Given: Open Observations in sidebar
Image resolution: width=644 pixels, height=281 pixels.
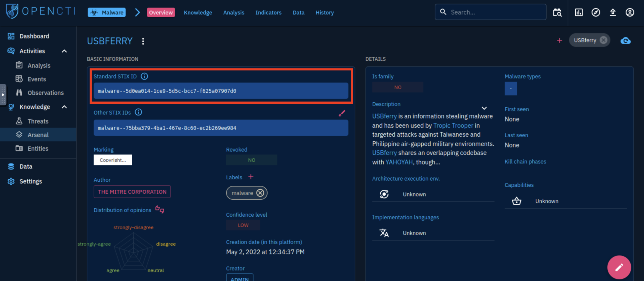Looking at the screenshot, I should [38, 93].
